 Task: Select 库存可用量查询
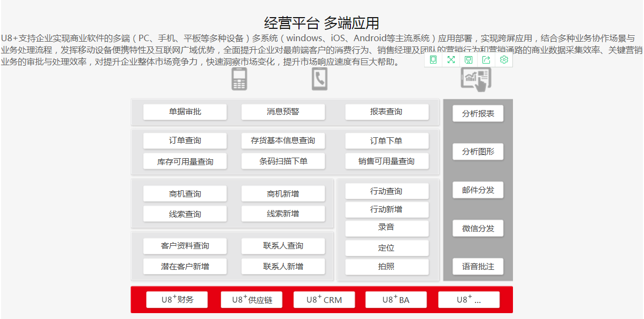pos(185,161)
